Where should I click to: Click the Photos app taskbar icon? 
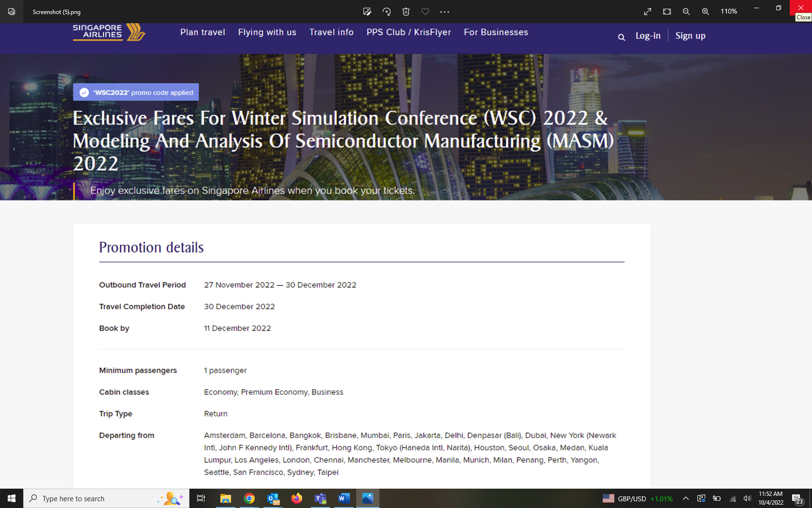(x=368, y=498)
